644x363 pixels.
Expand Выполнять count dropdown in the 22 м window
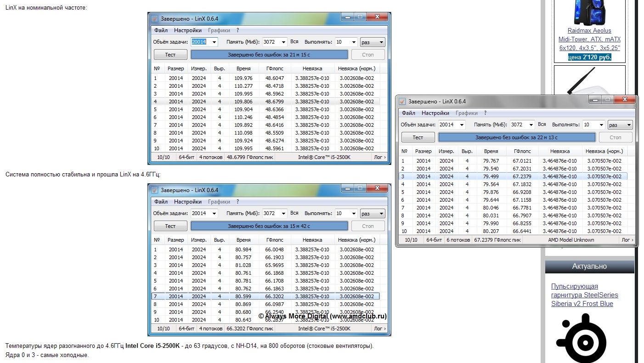(600, 125)
